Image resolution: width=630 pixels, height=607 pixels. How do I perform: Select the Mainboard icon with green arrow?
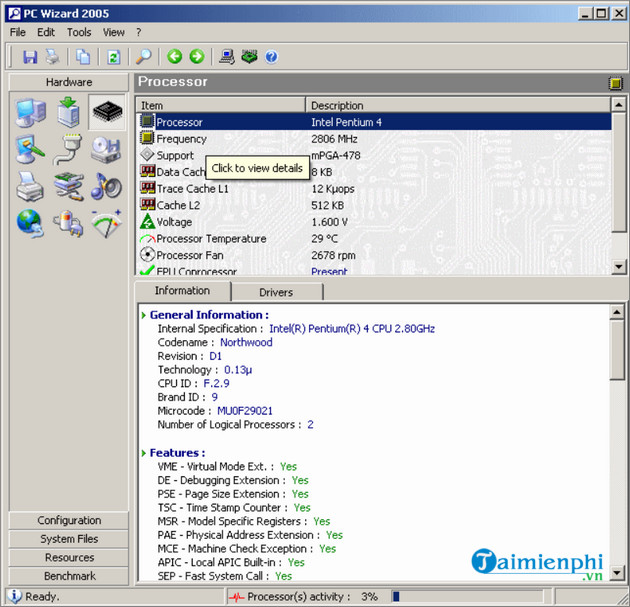click(68, 112)
